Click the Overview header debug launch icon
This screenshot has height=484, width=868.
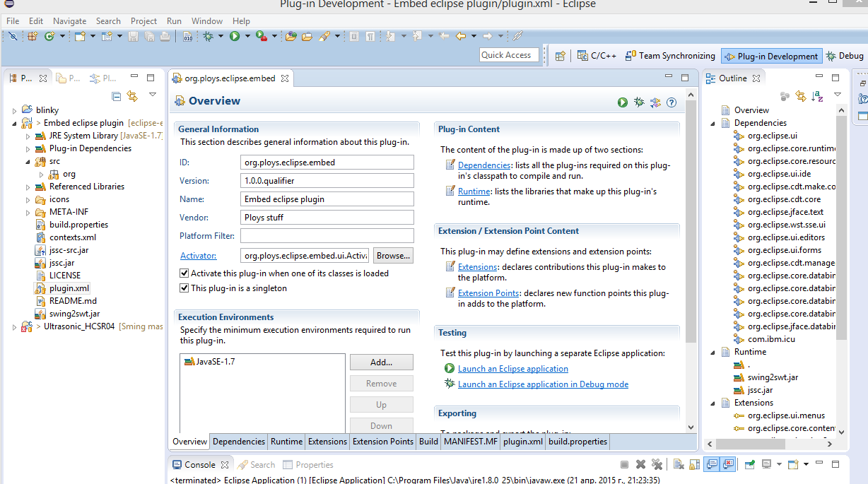(x=639, y=102)
